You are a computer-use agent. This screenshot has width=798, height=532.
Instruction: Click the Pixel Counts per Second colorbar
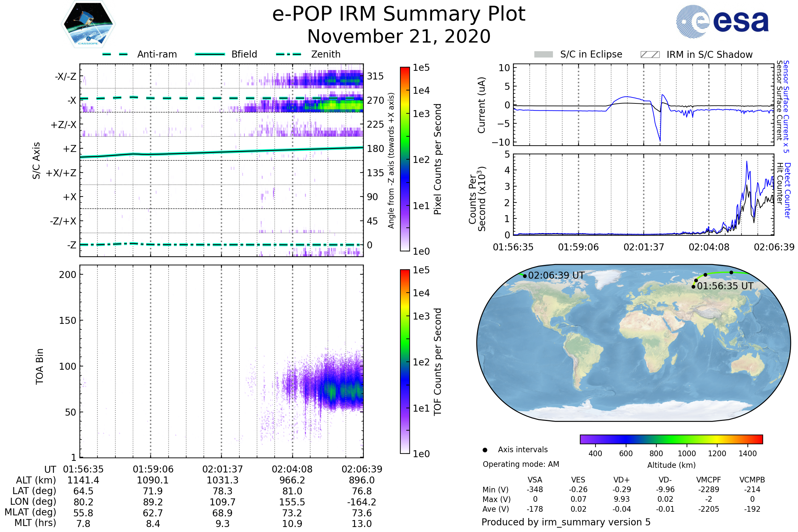[405, 159]
